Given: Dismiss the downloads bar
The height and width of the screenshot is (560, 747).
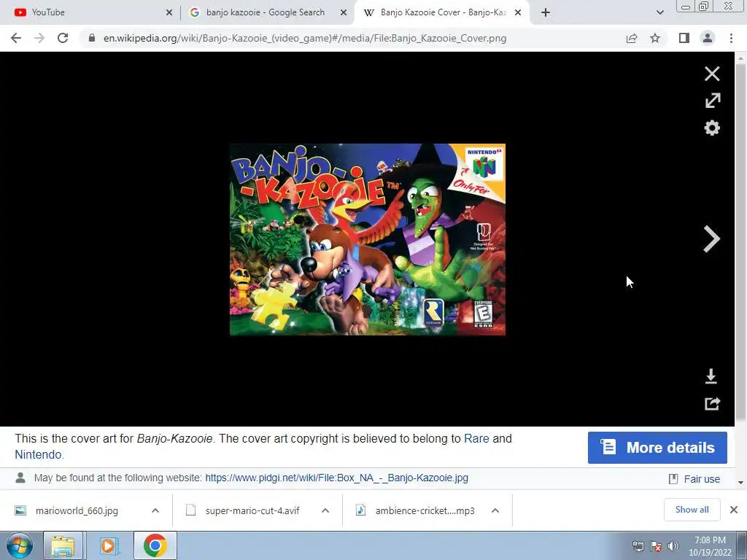Looking at the screenshot, I should (x=734, y=510).
